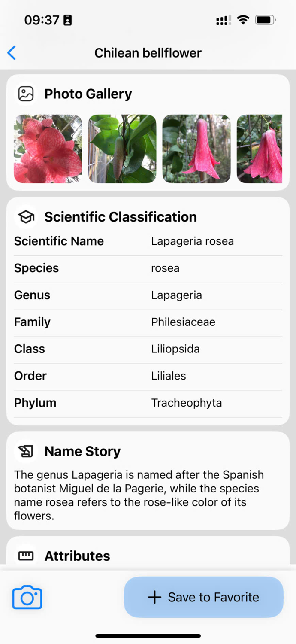View the green leaves photo in gallery
296x644 pixels.
pos(122,148)
